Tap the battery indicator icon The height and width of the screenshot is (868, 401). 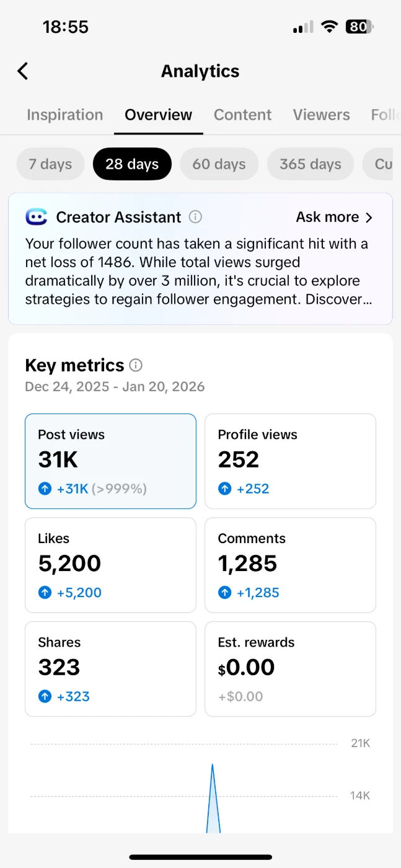point(359,27)
